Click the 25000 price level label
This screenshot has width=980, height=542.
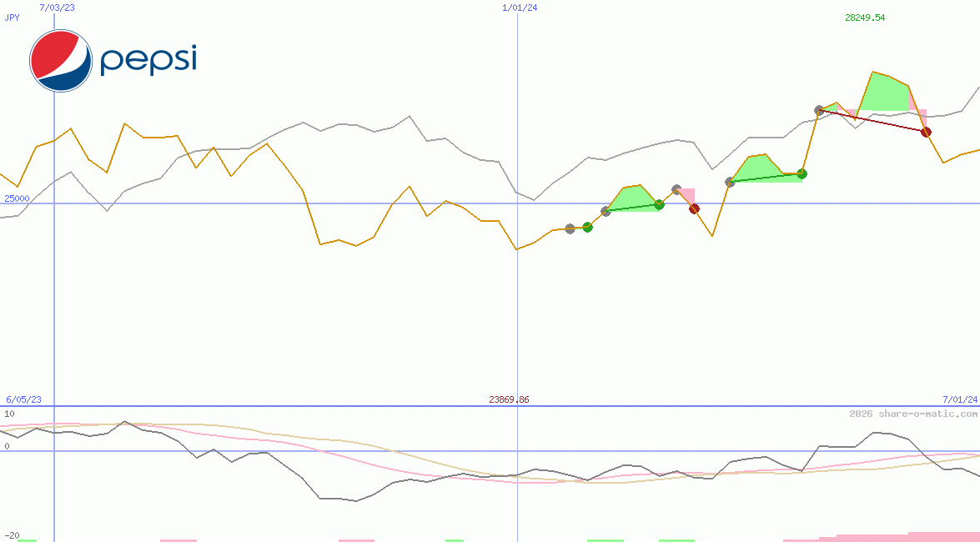click(x=17, y=198)
